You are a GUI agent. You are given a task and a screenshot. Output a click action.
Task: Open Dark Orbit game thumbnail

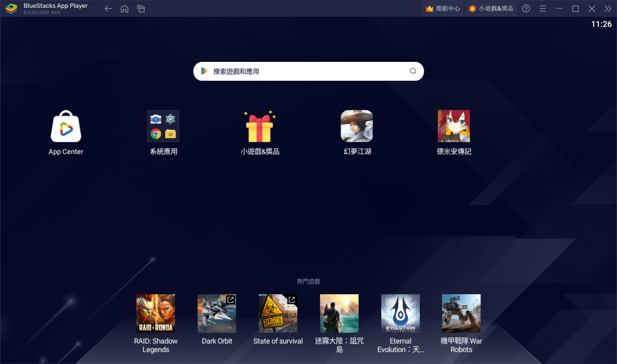tap(217, 314)
